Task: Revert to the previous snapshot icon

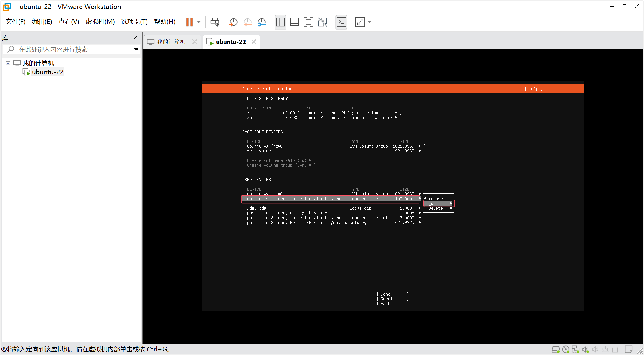Action: point(247,22)
